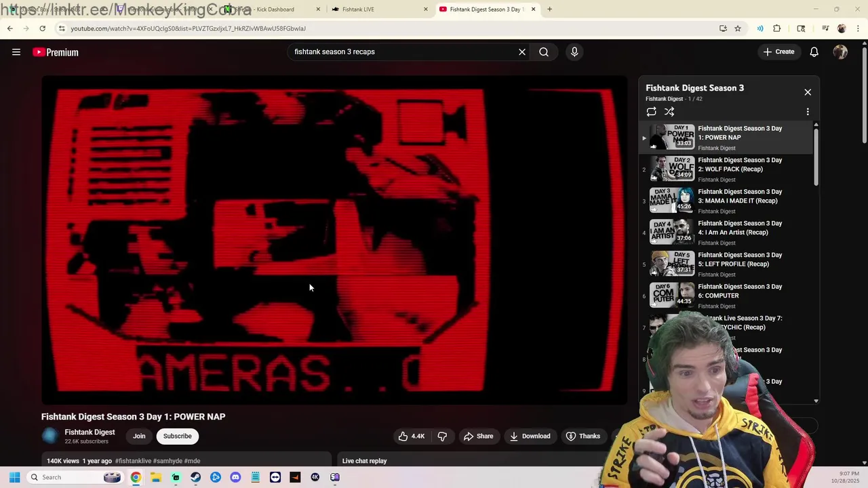Viewport: 868px width, 488px height.
Task: Subscribe to Fishtank Digest
Action: (177, 436)
